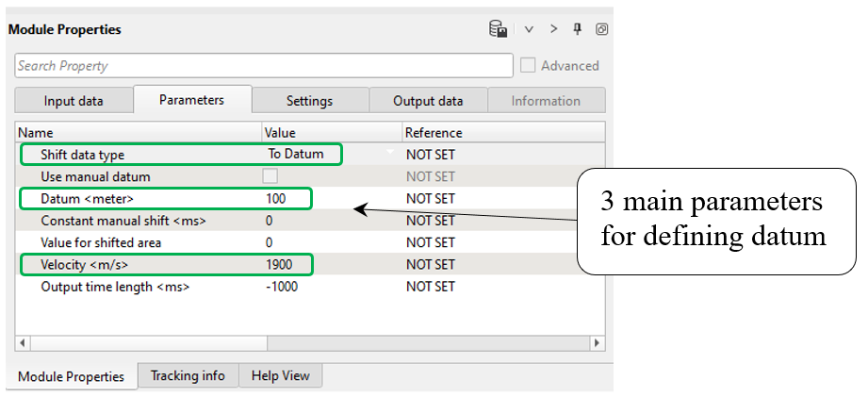The height and width of the screenshot is (397, 868).
Task: Click the database save icon in Module Properties header
Action: pos(499,29)
